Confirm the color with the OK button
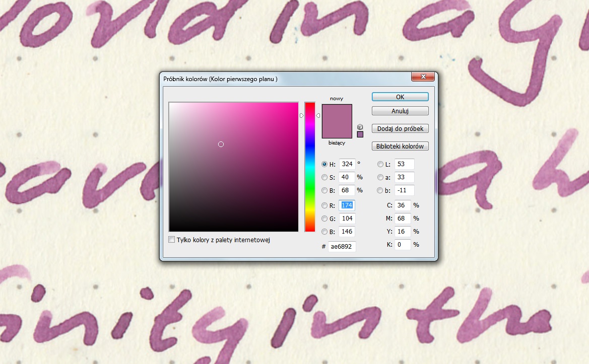The width and height of the screenshot is (589, 364). [x=400, y=97]
